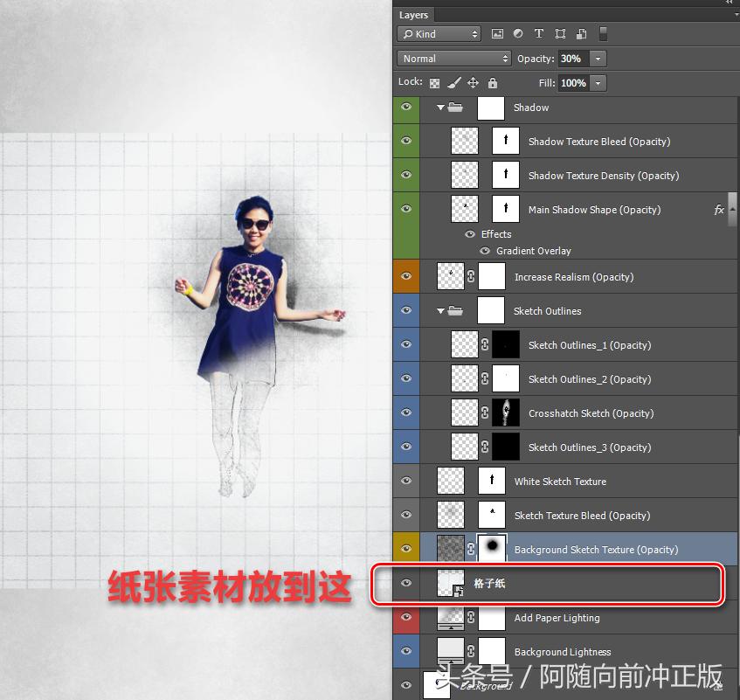Collapse the Sketch Outlines group
The image size is (740, 700).
click(440, 311)
